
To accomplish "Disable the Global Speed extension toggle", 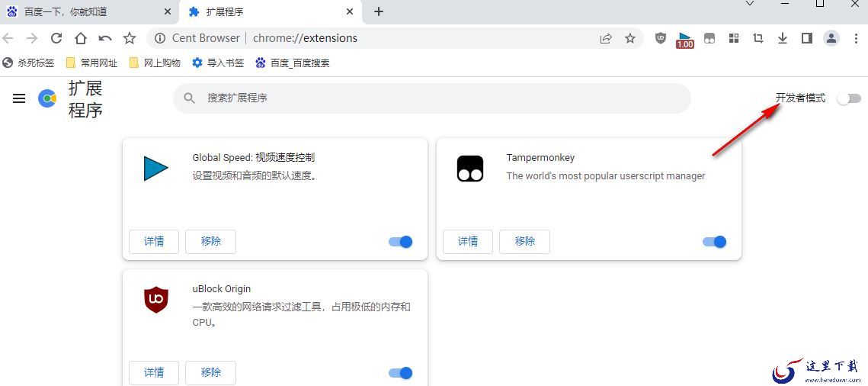I will [x=401, y=242].
